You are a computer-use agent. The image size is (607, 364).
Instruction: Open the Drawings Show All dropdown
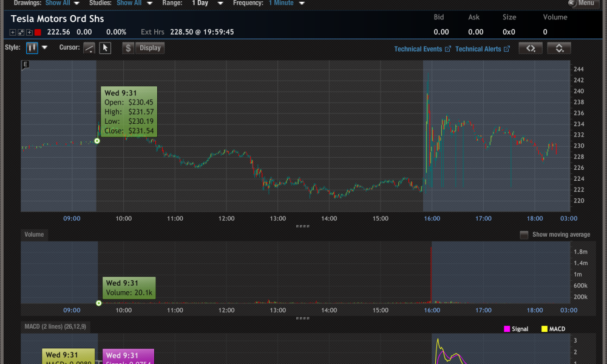point(63,3)
